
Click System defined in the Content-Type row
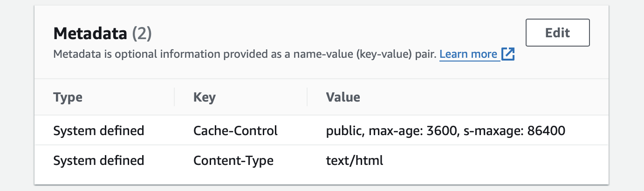pyautogui.click(x=99, y=161)
